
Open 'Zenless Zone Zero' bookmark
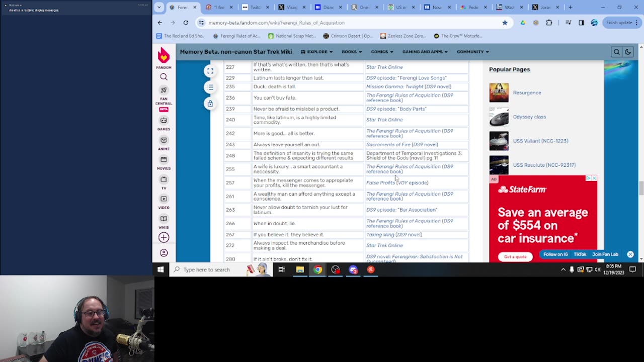(403, 36)
